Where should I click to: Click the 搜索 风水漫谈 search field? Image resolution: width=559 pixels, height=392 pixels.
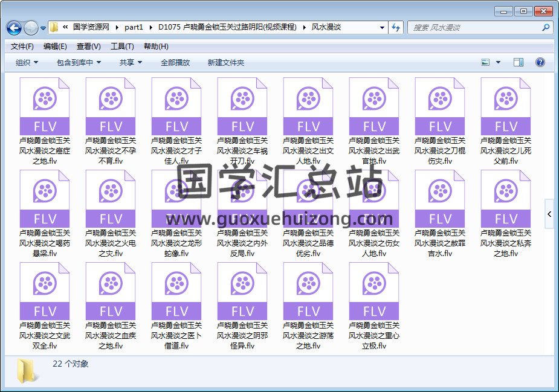click(474, 28)
